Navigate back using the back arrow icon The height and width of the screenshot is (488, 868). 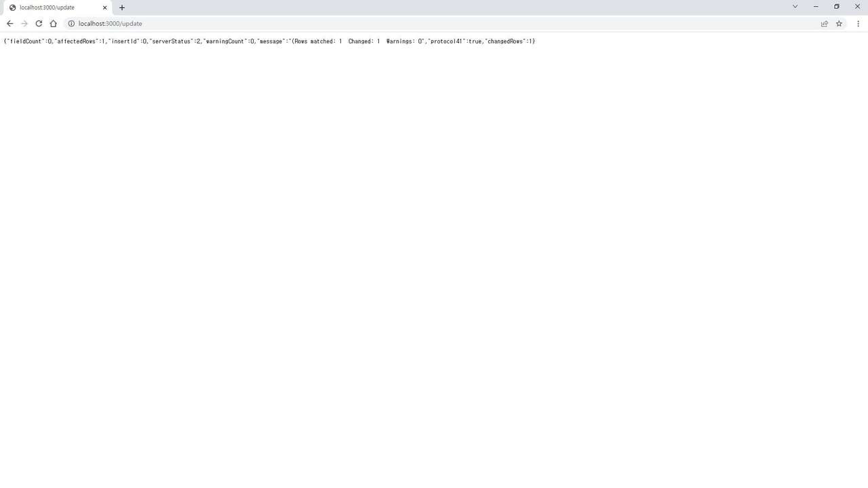coord(9,23)
